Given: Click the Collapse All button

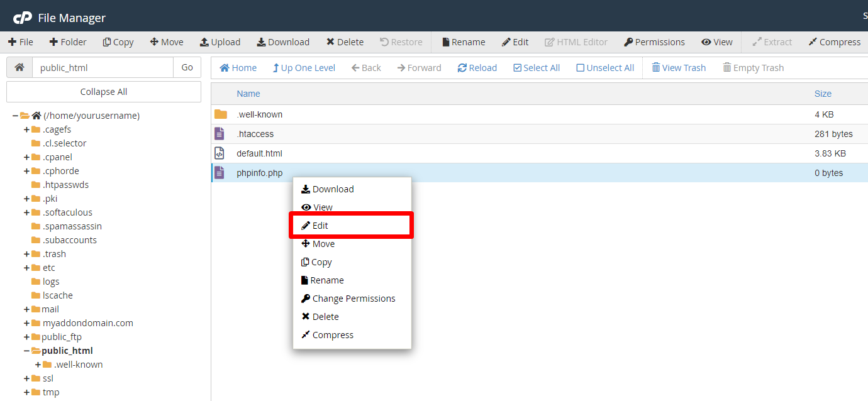Looking at the screenshot, I should [x=104, y=92].
